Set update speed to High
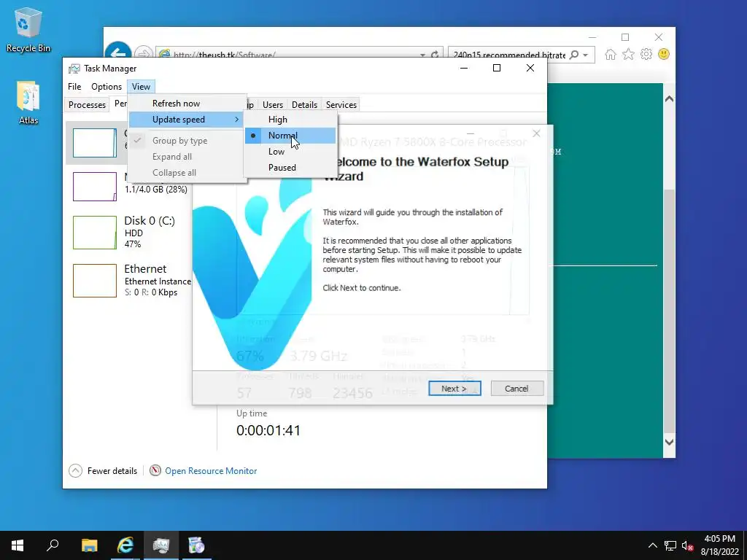 click(x=290, y=120)
